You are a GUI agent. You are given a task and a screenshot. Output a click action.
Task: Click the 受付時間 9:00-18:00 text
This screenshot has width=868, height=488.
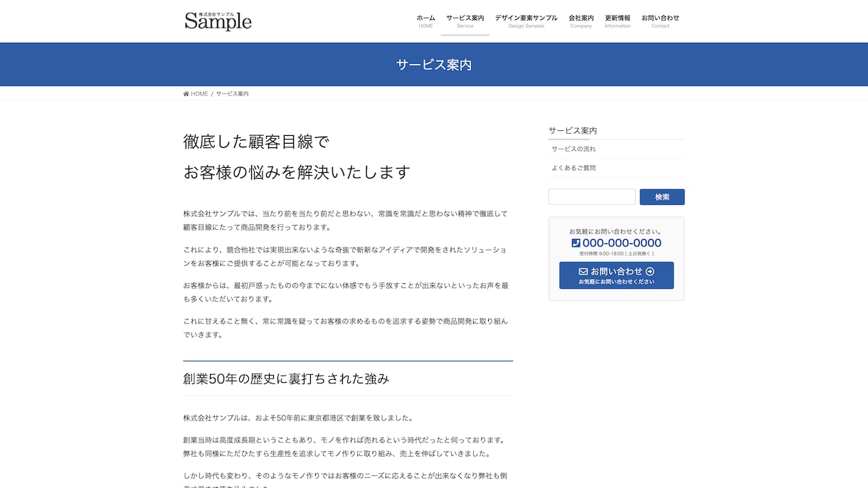616,253
